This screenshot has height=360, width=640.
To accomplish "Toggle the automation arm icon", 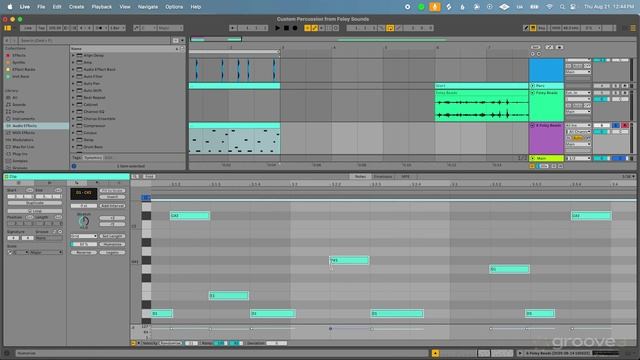I will pyautogui.click(x=315, y=28).
